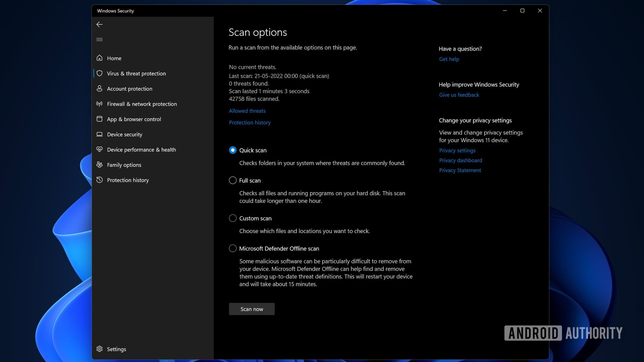Screen dimensions: 644x362
Task: Click the Virus & threat protection shield icon
Action: coord(99,73)
